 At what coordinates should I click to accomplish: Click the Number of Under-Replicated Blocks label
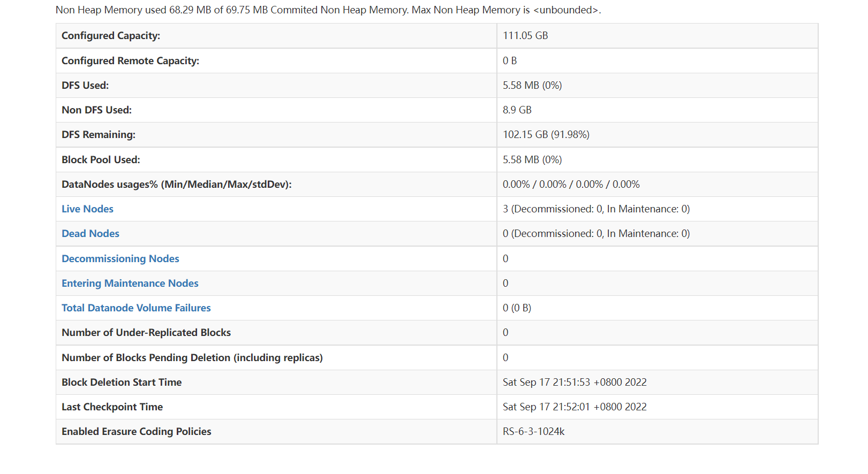146,333
